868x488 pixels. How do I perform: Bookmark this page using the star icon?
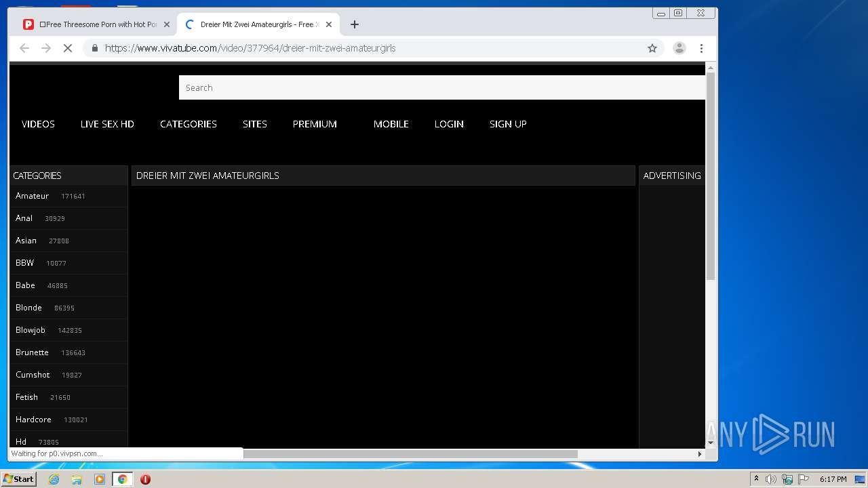[652, 48]
